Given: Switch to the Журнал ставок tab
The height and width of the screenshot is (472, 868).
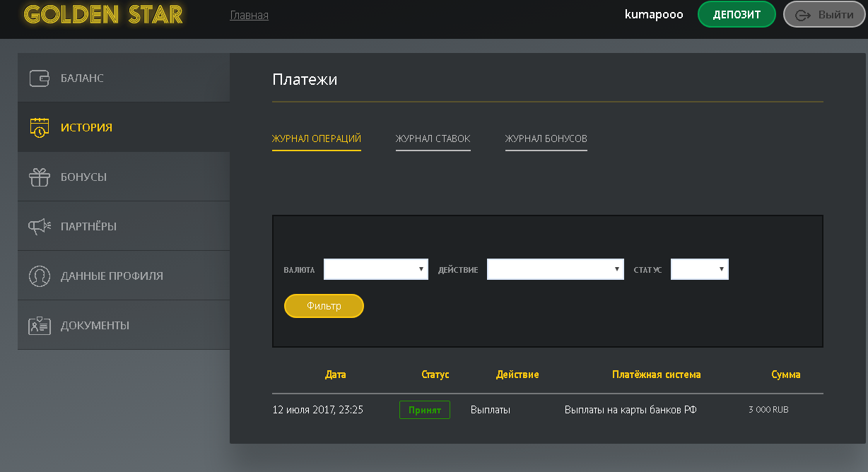Looking at the screenshot, I should 433,138.
